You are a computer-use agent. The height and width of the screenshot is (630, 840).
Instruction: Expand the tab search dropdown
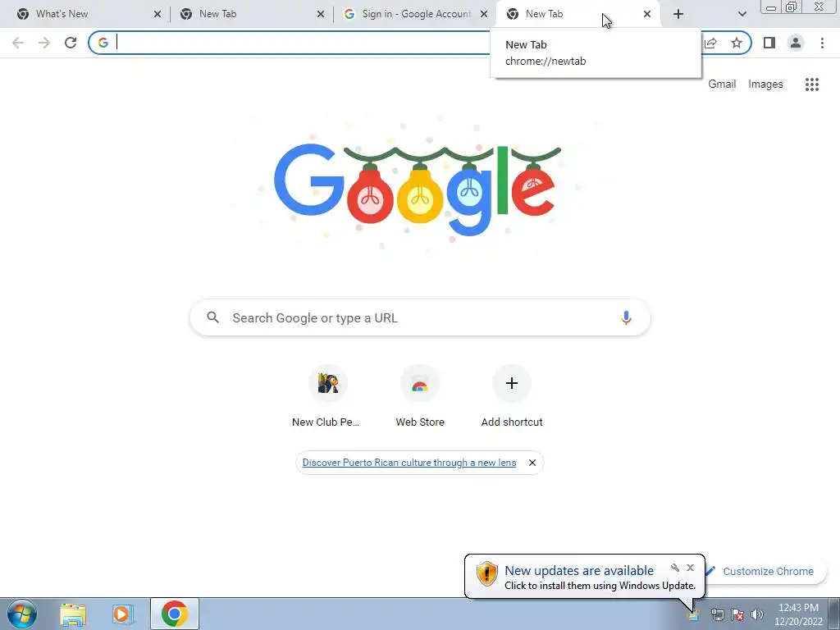click(x=742, y=14)
